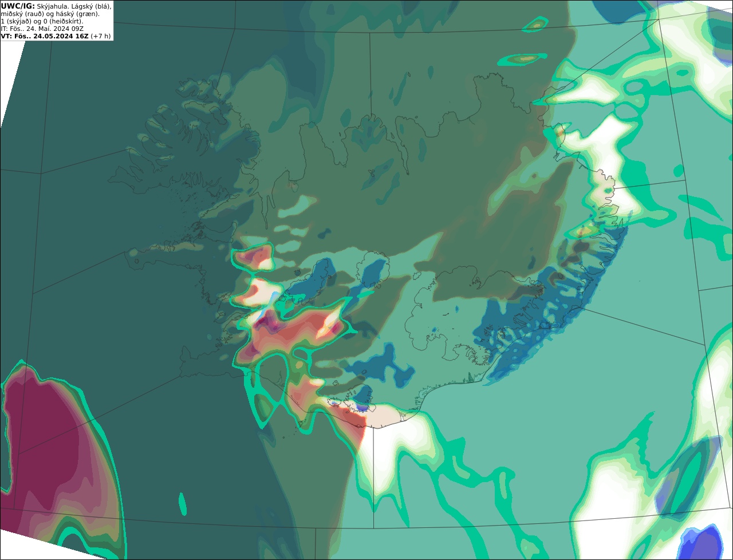This screenshot has width=733, height=560.
Task: Click the "(+7 h)" forecast offset text
Action: (101, 36)
